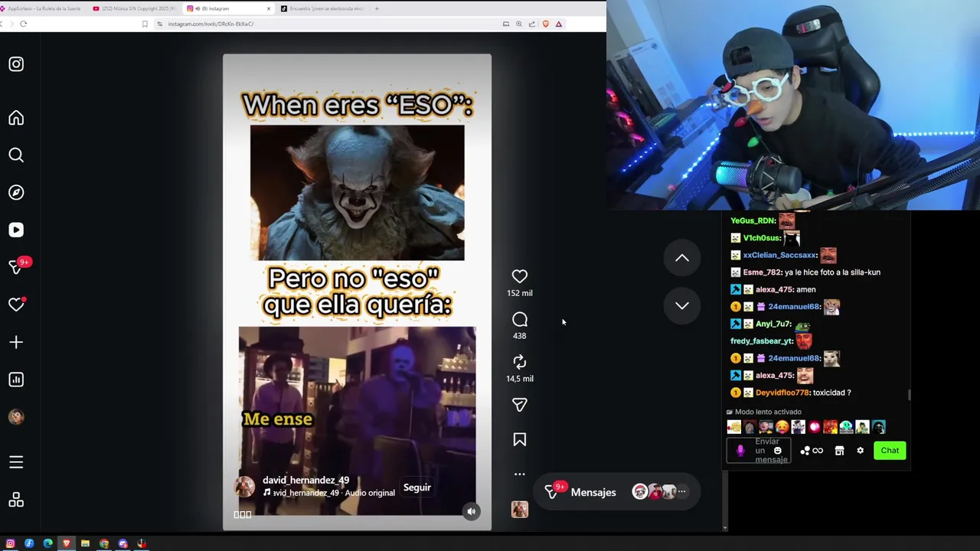Like the reel with heart icon
980x551 pixels.
pos(520,276)
